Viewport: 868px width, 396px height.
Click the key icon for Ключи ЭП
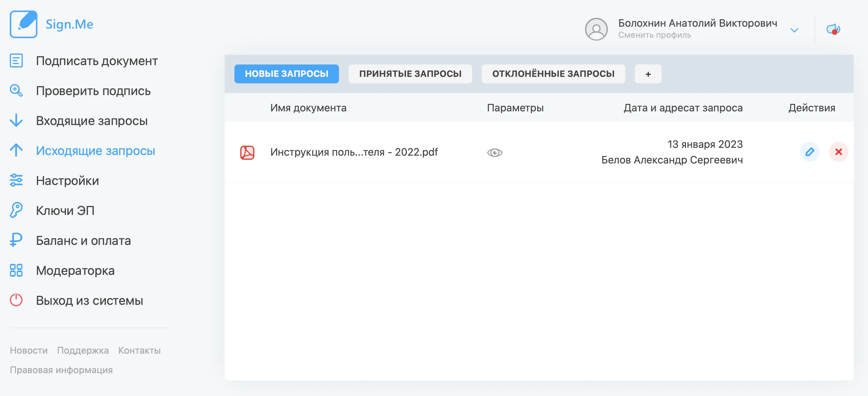pos(16,210)
